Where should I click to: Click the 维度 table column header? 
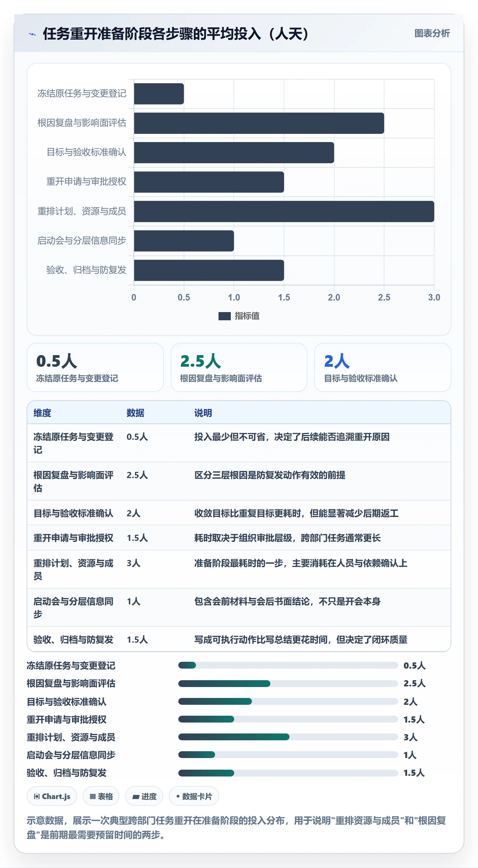(42, 413)
